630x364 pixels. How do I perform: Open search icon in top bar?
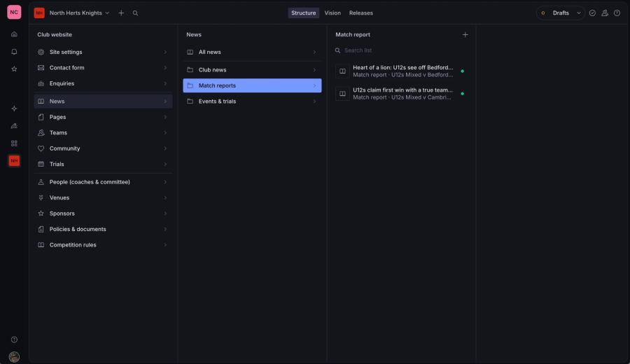[x=135, y=13]
